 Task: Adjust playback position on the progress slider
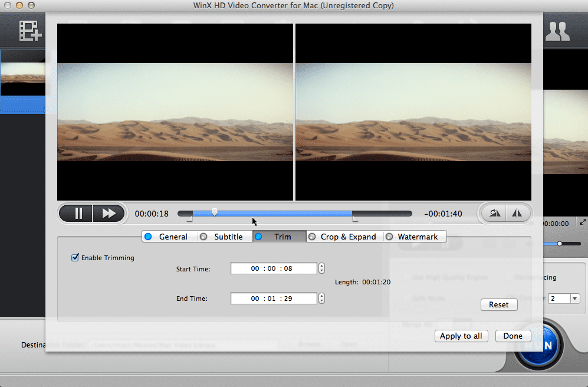[214, 212]
